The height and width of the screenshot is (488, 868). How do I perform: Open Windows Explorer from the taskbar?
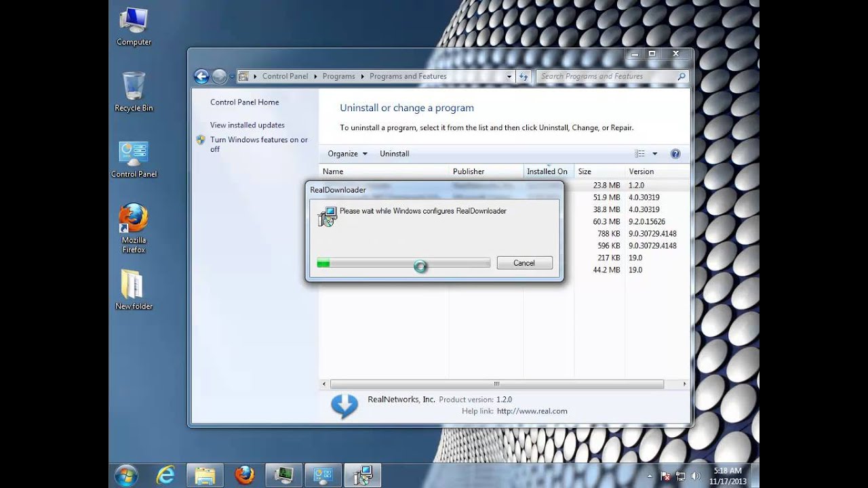(x=205, y=474)
